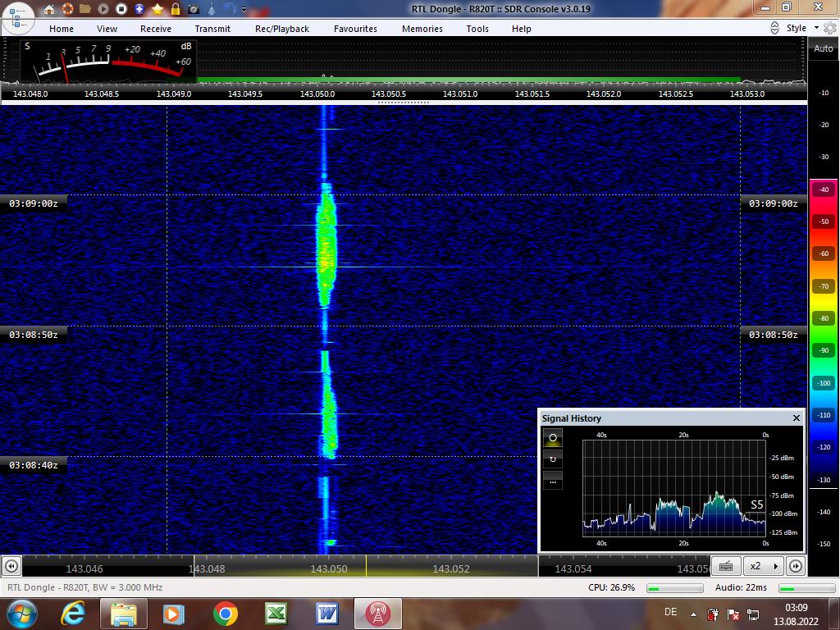Open the Transmit ribbon tab
The image size is (840, 630).
pyautogui.click(x=212, y=29)
